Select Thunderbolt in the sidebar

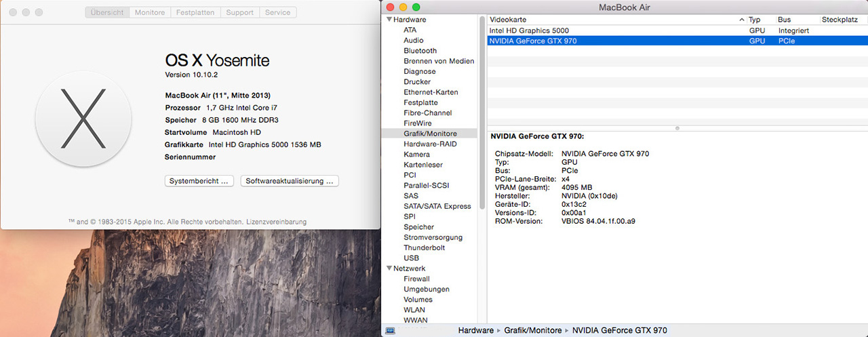pos(425,247)
